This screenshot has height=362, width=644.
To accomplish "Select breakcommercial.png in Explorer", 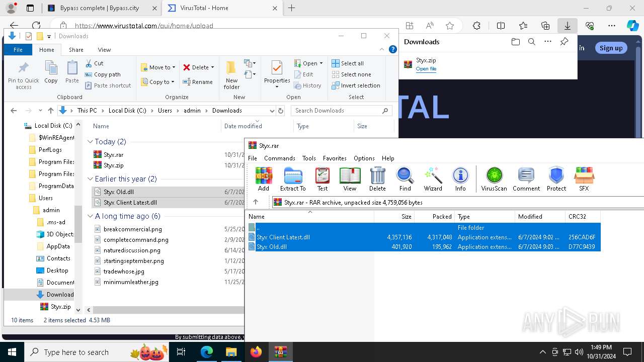I will click(x=132, y=229).
